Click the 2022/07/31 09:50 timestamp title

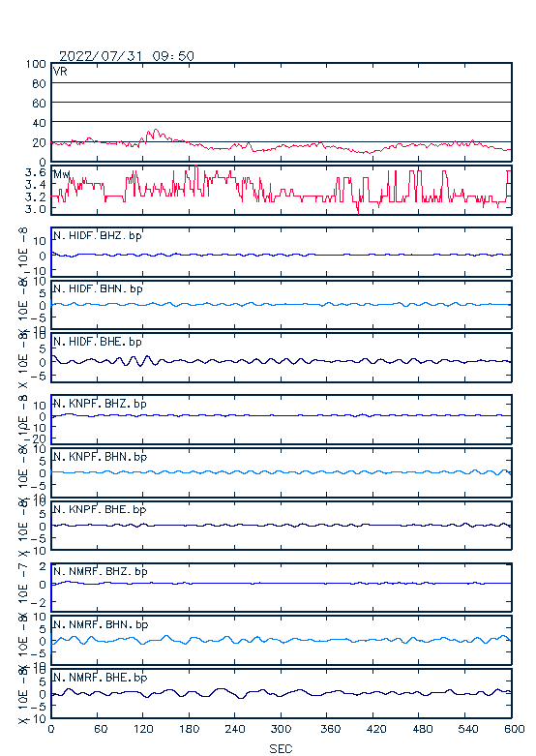click(127, 56)
